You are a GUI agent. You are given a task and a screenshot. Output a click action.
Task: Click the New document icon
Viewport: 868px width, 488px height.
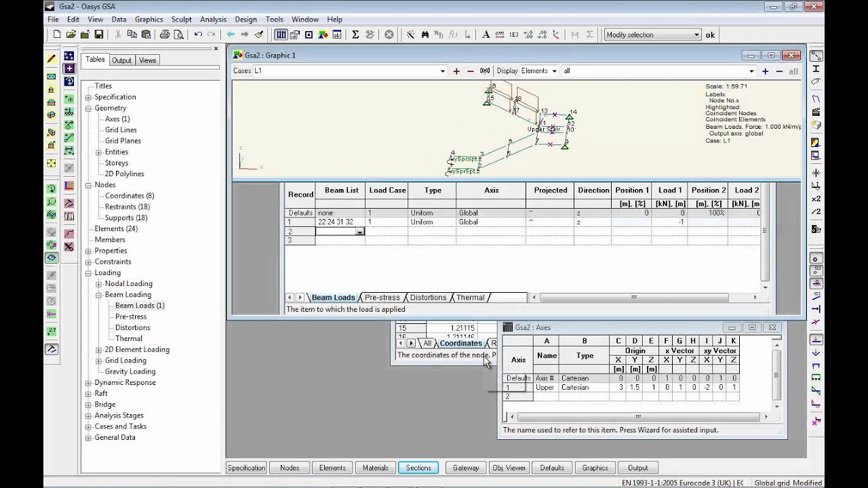[56, 35]
